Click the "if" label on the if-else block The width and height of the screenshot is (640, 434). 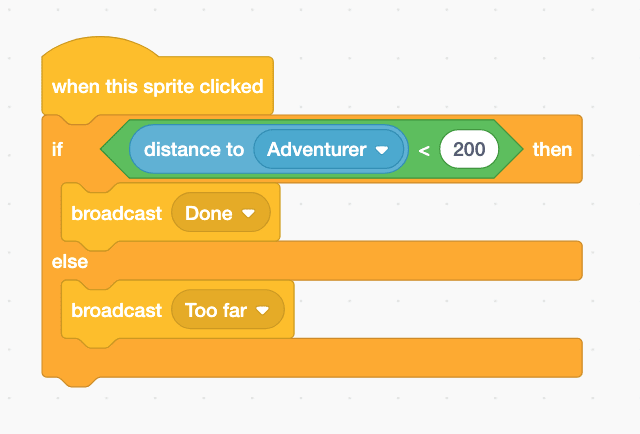tap(57, 150)
